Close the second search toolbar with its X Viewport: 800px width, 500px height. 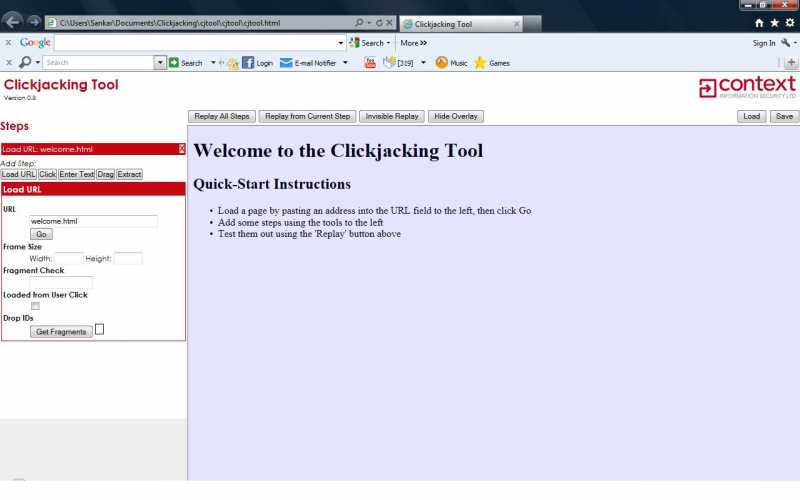[x=8, y=62]
